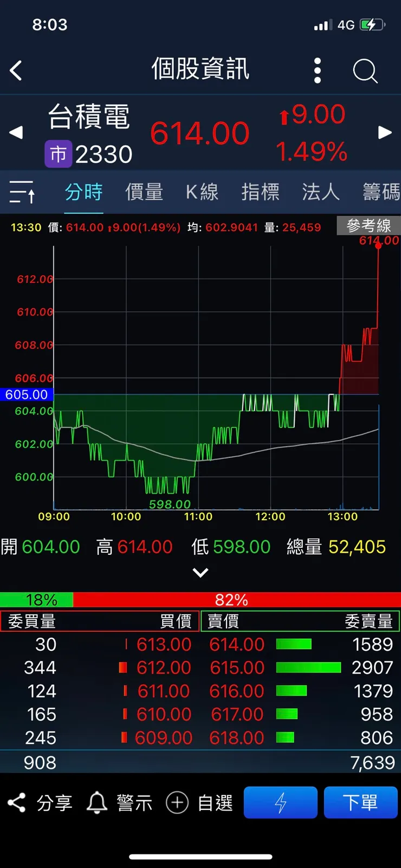
Task: Tap the plus circle watchlist icon
Action: (177, 802)
